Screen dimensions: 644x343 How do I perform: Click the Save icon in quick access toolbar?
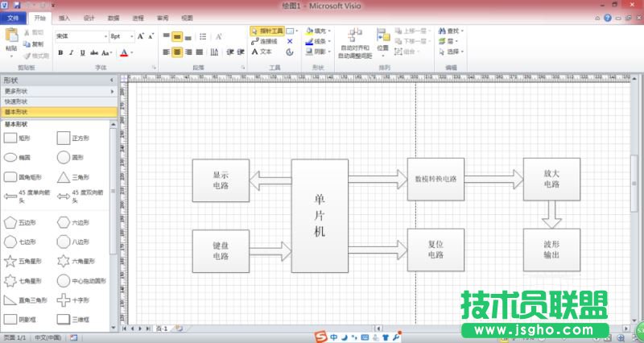pyautogui.click(x=17, y=6)
